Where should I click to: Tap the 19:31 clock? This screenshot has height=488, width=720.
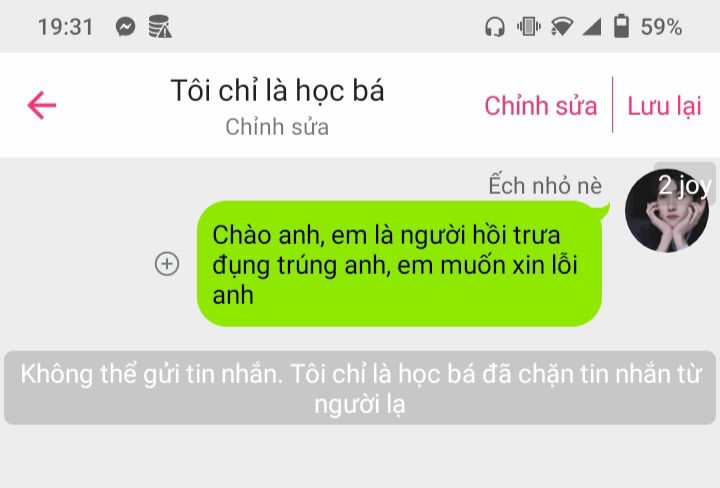tap(66, 27)
